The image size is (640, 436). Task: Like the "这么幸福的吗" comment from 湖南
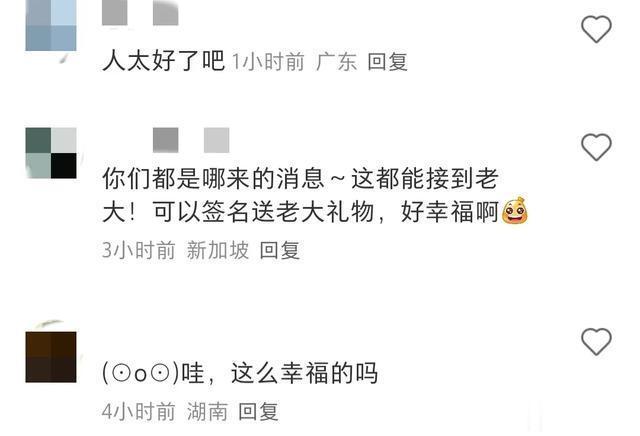click(596, 341)
